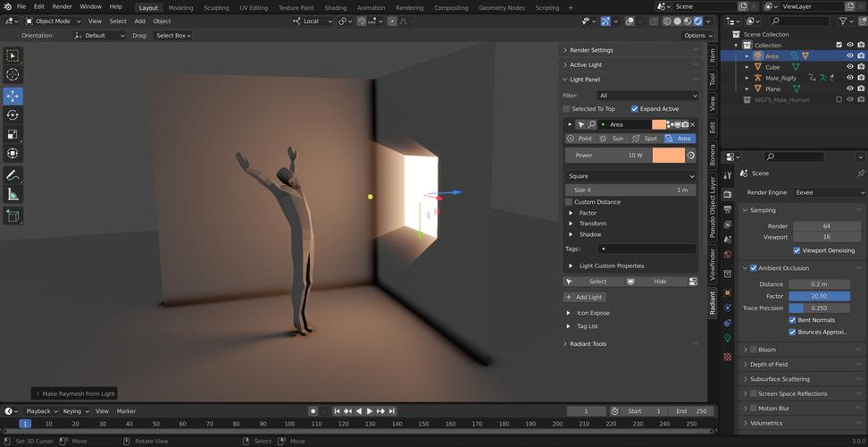Create a new scene with the copy icon
This screenshot has height=447, width=868.
point(743,6)
